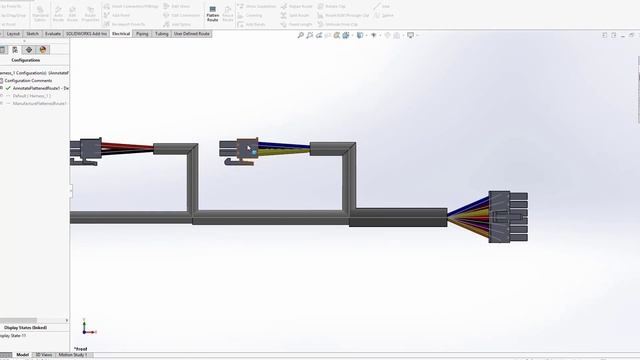Image resolution: width=640 pixels, height=360 pixels.
Task: Click the panel's horizontal scrollbar right arrow
Action: 67,320
